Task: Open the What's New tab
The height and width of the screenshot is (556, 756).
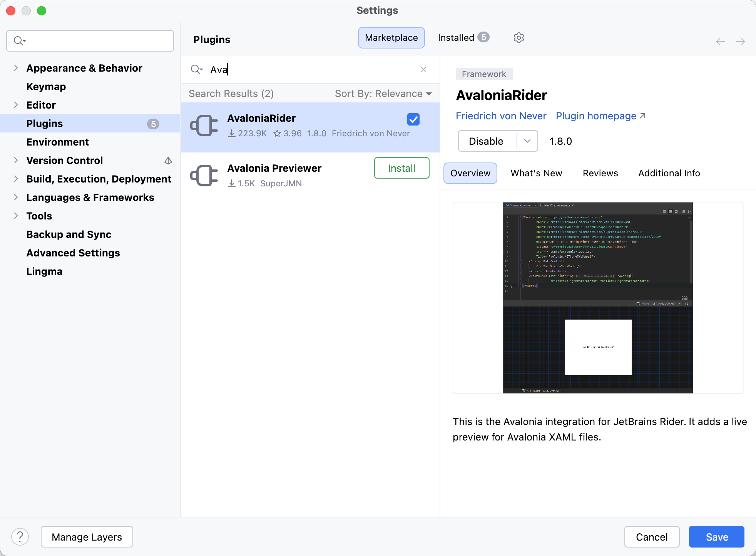Action: click(536, 173)
